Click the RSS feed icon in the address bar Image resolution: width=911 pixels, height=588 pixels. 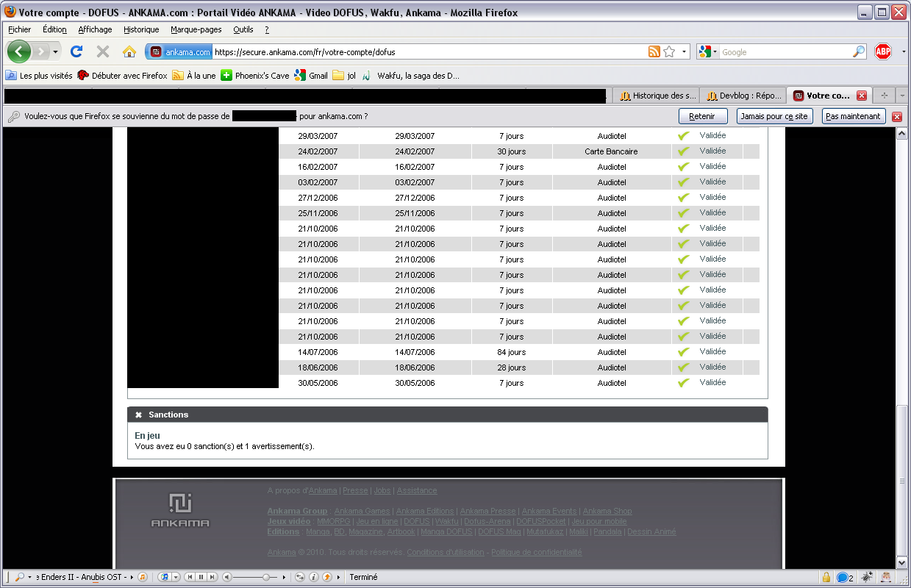point(654,51)
